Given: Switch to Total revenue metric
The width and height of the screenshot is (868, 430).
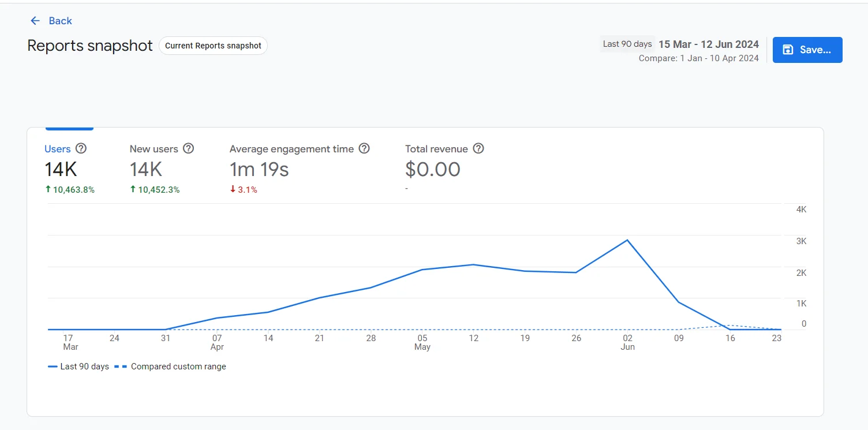Looking at the screenshot, I should click(436, 149).
